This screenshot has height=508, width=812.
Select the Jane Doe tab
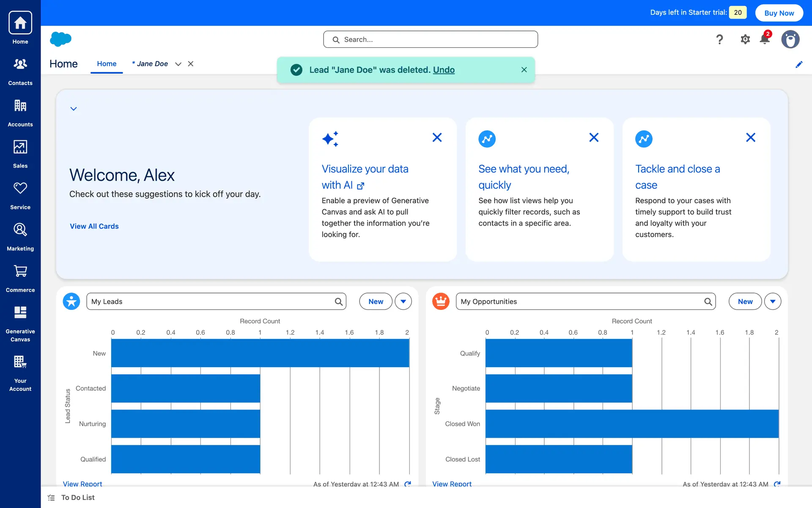151,64
